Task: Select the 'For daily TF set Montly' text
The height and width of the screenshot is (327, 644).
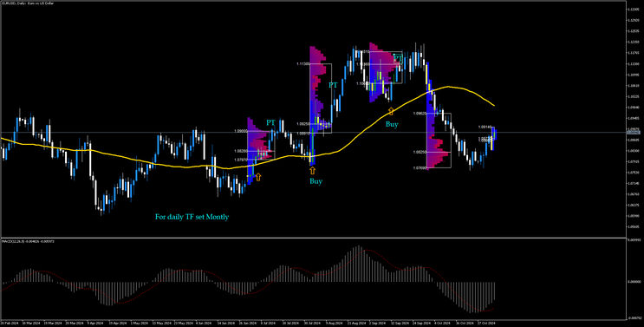Action: click(x=192, y=217)
